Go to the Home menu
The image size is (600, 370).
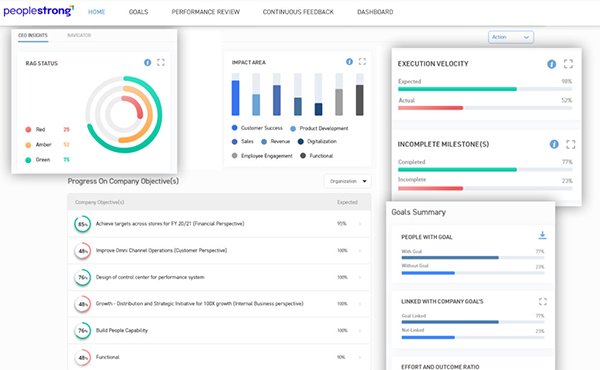[96, 12]
